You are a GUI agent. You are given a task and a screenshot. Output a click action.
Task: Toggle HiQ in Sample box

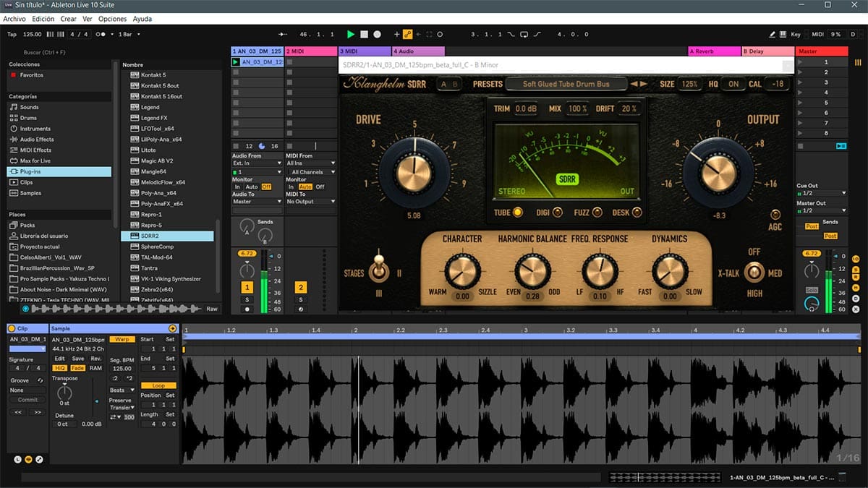pos(60,368)
